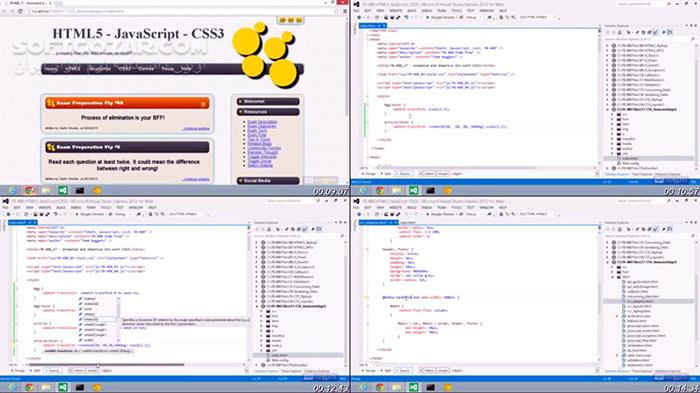Click the Undo icon in top-right frame toolbar
Screen dimensions: 700x393
(x=406, y=17)
